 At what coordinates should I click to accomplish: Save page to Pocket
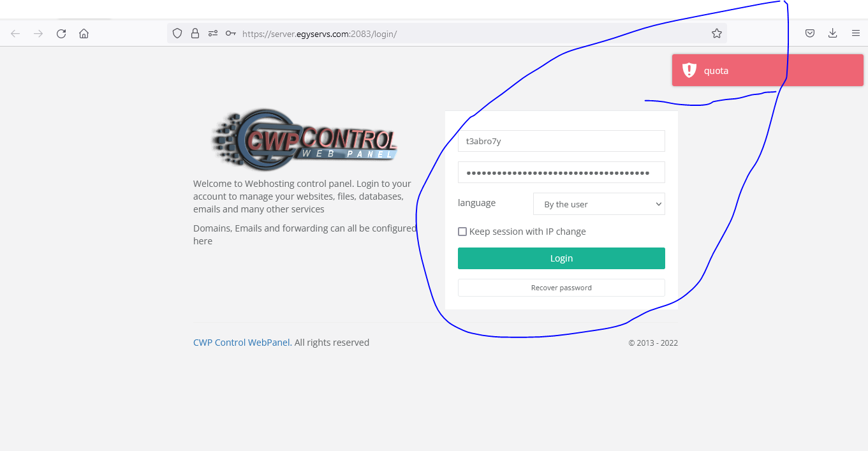coord(810,33)
